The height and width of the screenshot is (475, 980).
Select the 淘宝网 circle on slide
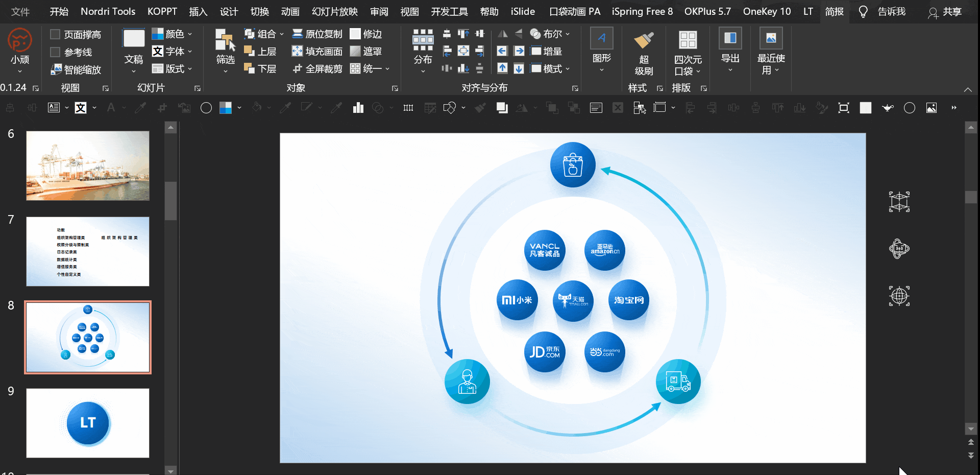[629, 300]
